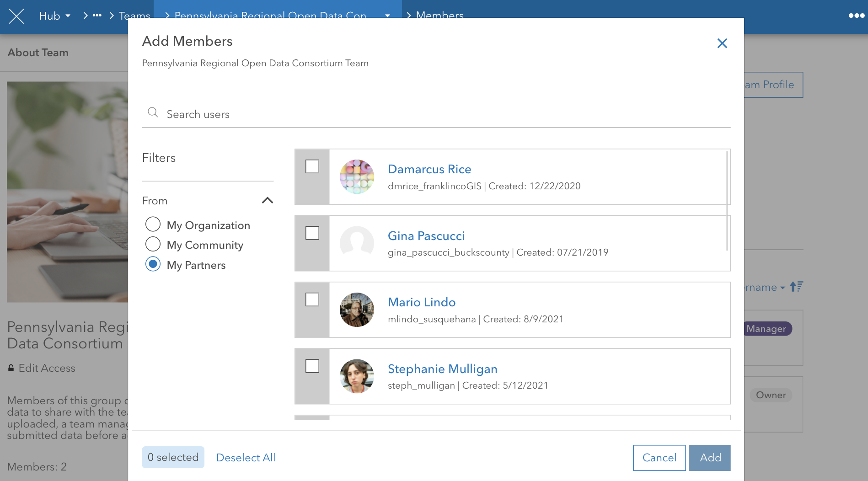868x481 pixels.
Task: Open the Username sort field dropdown
Action: (x=778, y=287)
